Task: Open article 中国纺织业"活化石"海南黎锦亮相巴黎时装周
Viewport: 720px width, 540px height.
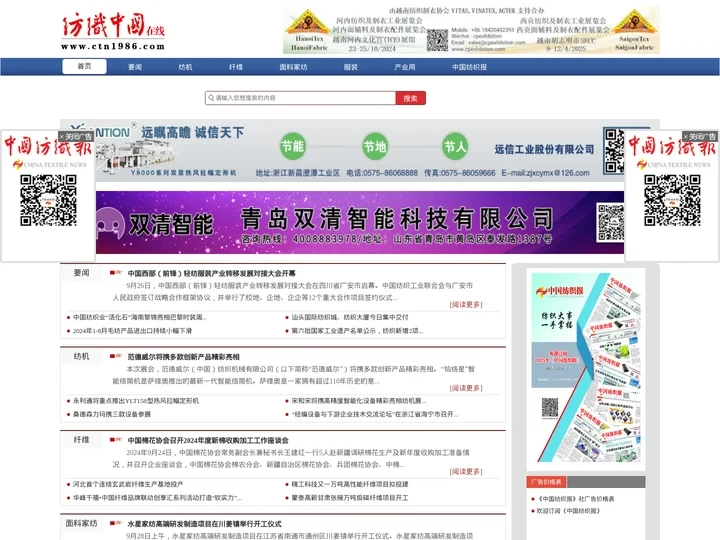Action: tap(140, 317)
